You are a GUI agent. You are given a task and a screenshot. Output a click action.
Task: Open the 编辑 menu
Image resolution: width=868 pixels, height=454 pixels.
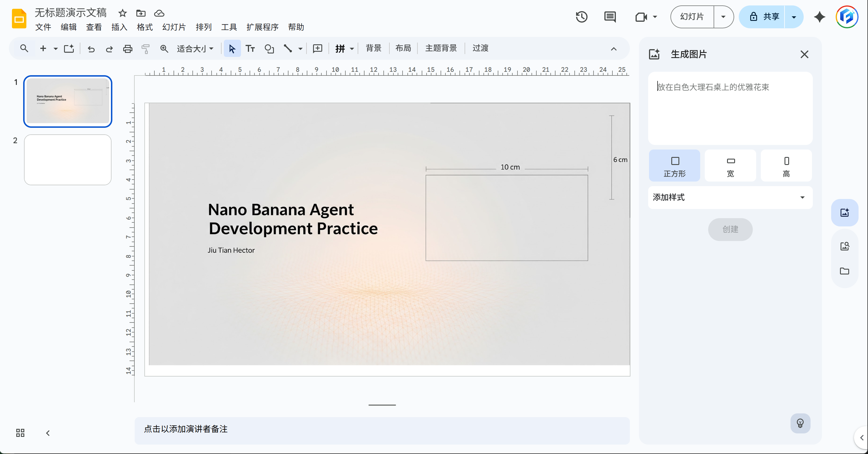68,27
